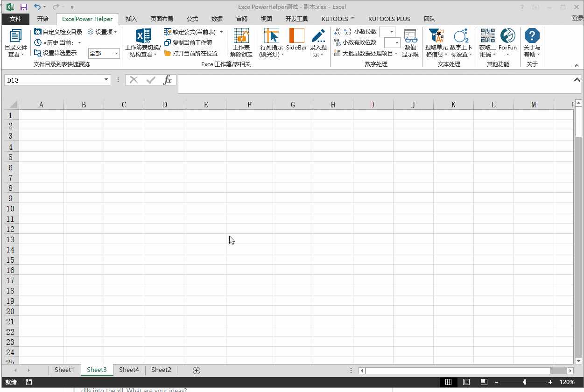
Task: Click inside the formula bar
Action: coord(375,84)
